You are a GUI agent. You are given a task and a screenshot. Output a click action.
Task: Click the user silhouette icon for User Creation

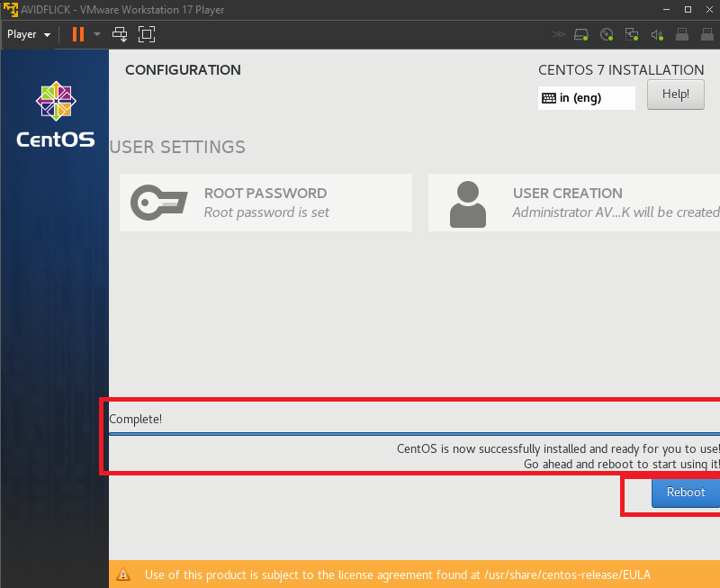pyautogui.click(x=467, y=204)
